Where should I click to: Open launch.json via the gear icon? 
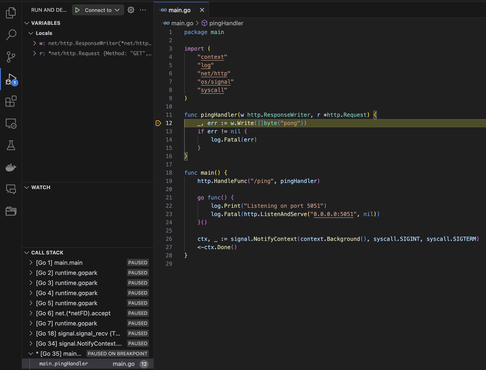pos(131,10)
